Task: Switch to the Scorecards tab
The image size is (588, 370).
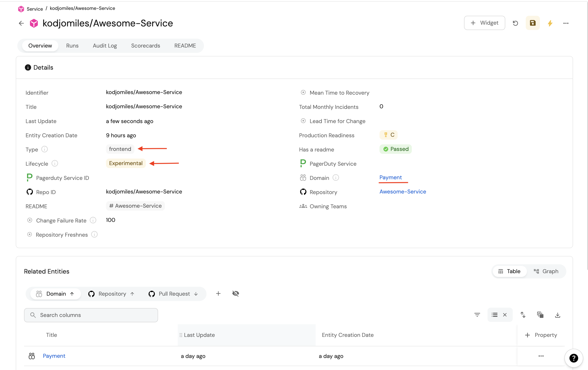Action: pos(145,46)
